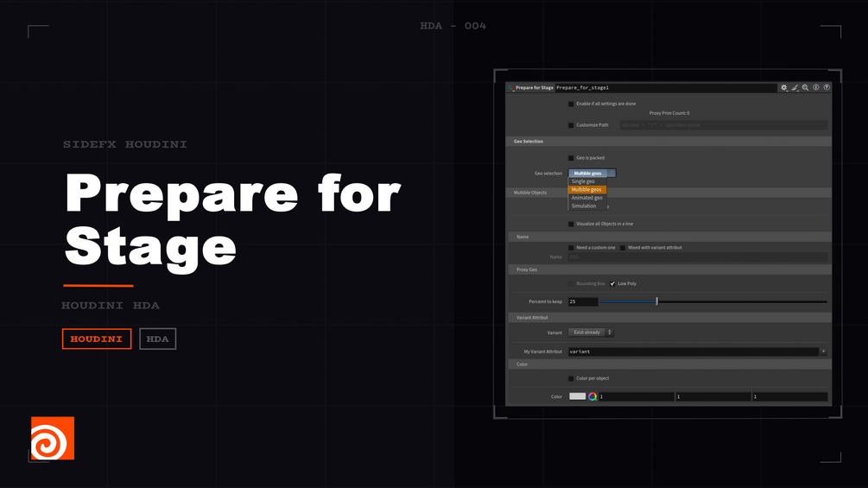The width and height of the screenshot is (868, 488).
Task: Collapse the Proxy Geo section header
Action: click(670, 269)
